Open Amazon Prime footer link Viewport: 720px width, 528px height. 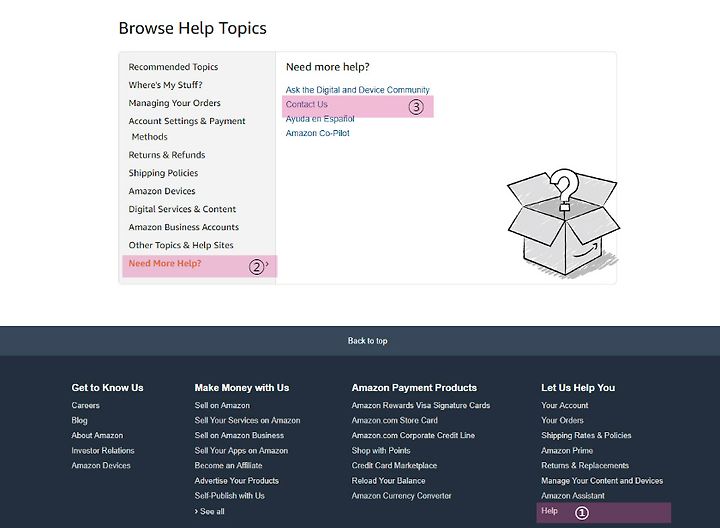click(x=567, y=450)
